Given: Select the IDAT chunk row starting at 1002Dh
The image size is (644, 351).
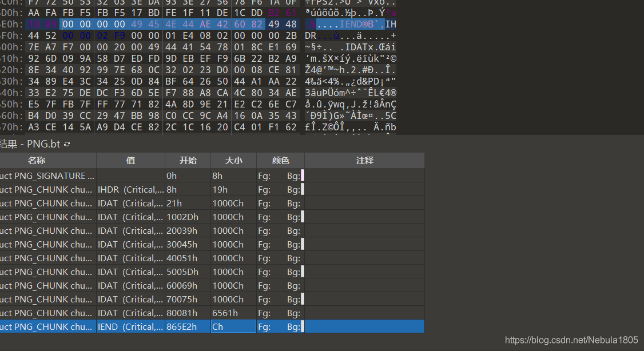Looking at the screenshot, I should coord(212,217).
